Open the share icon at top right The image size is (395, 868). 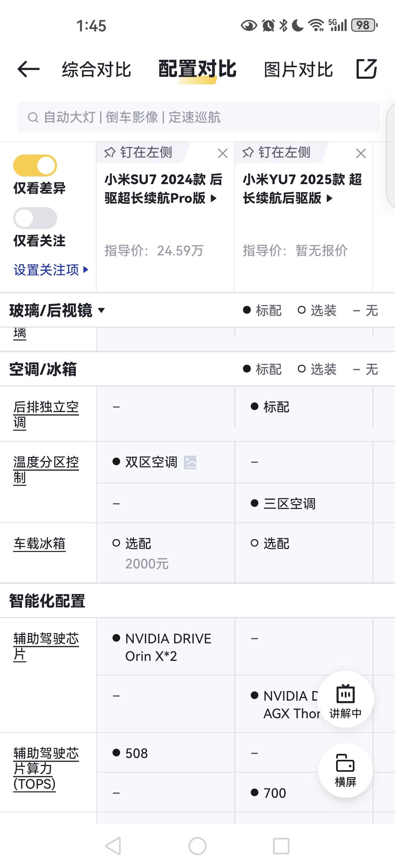coord(366,69)
